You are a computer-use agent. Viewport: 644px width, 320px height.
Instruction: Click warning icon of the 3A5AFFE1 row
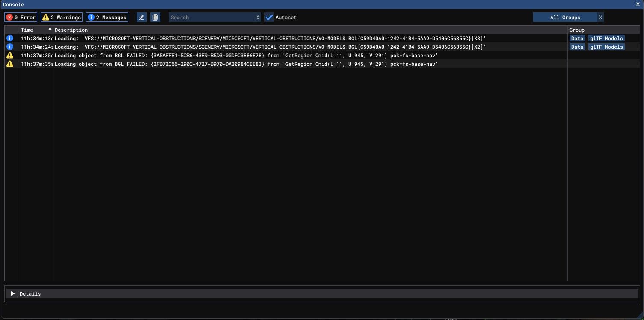pyautogui.click(x=10, y=55)
